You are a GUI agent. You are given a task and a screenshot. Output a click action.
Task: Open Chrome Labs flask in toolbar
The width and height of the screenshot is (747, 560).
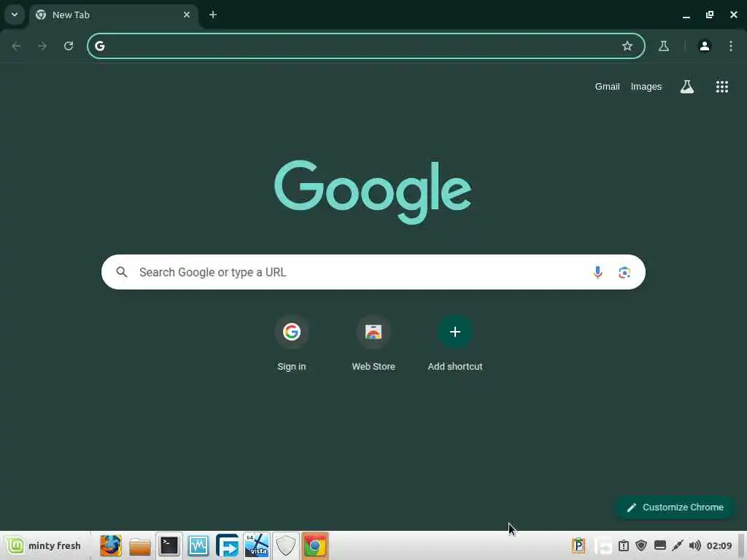pyautogui.click(x=664, y=46)
